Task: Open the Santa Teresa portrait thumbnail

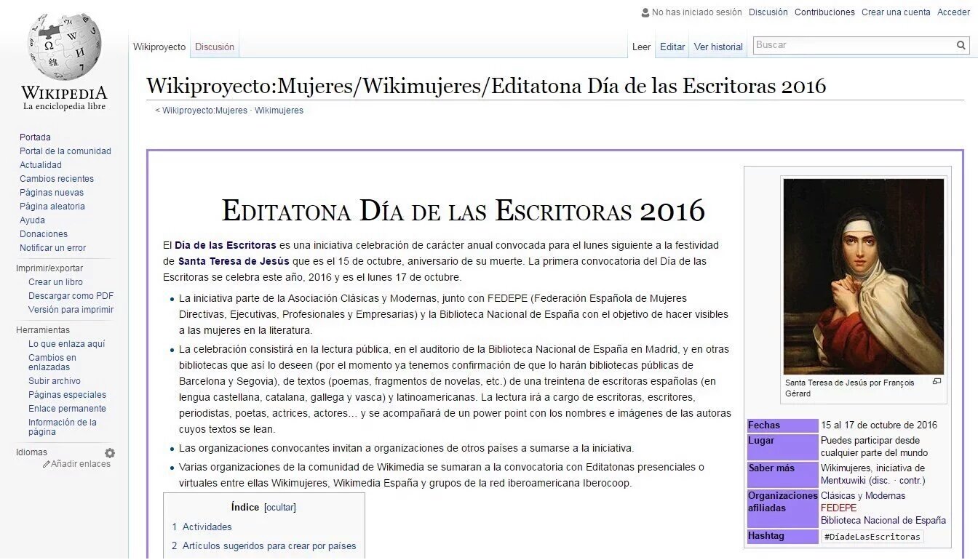Action: click(864, 276)
